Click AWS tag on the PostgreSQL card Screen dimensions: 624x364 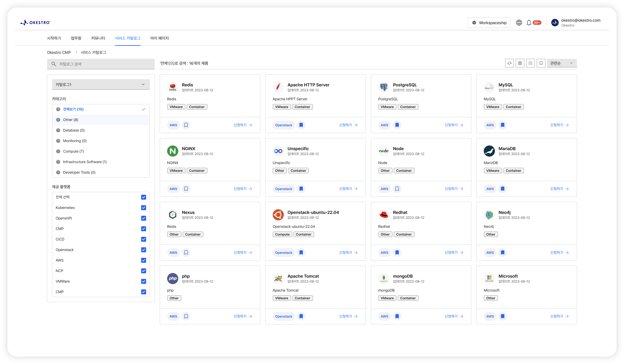click(384, 125)
